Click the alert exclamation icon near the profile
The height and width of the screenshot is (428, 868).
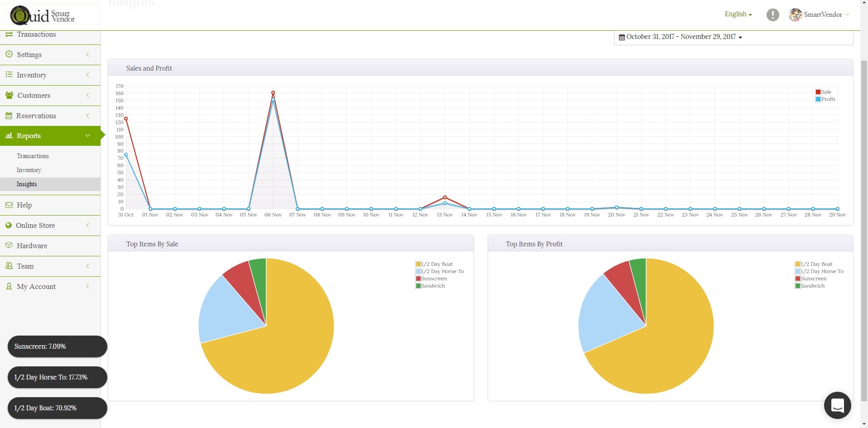(772, 14)
